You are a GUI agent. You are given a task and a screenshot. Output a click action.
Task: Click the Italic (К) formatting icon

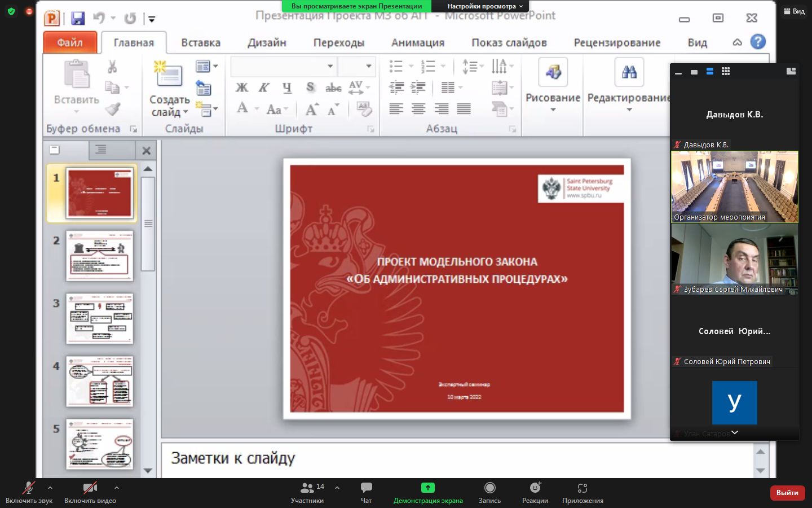pos(264,87)
